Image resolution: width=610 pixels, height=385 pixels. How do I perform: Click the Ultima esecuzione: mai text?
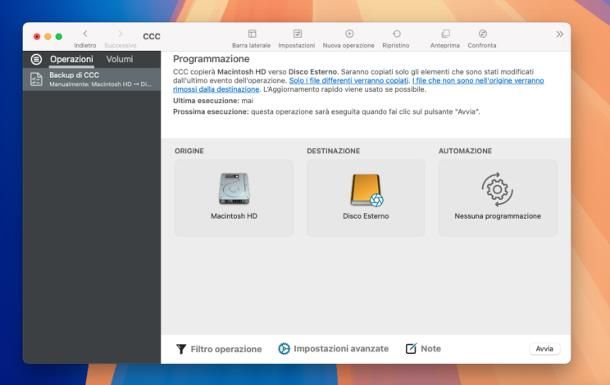pyautogui.click(x=213, y=101)
